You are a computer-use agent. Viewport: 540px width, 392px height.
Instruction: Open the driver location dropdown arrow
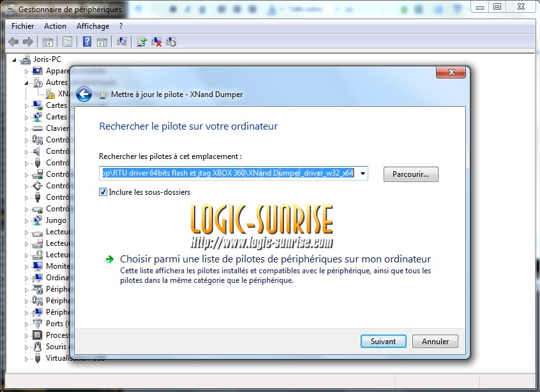pos(363,173)
